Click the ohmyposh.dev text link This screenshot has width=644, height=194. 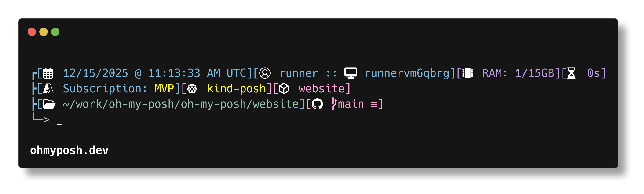click(x=69, y=150)
